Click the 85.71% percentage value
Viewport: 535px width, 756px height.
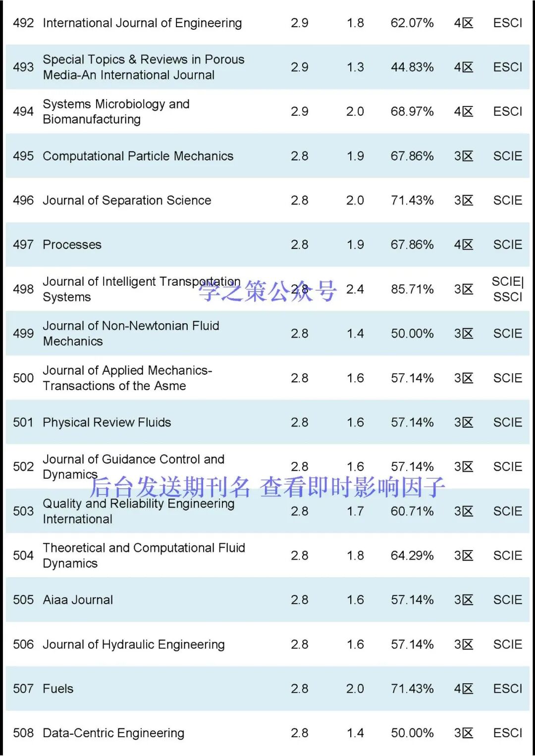tap(412, 289)
